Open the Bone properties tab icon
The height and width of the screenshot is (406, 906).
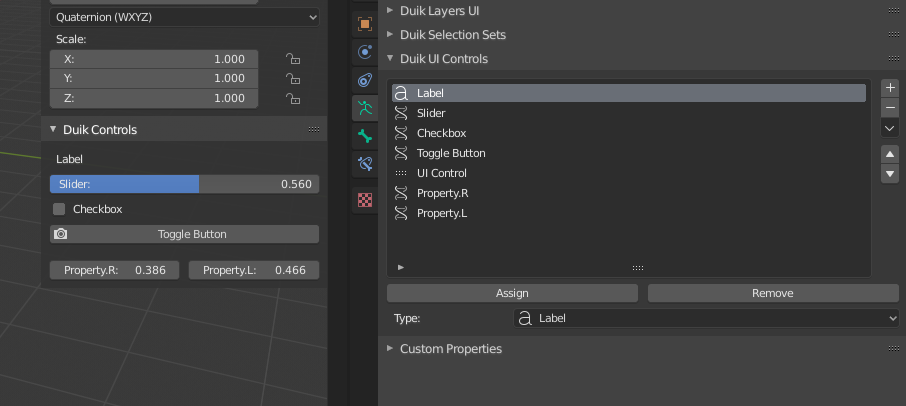(365, 136)
